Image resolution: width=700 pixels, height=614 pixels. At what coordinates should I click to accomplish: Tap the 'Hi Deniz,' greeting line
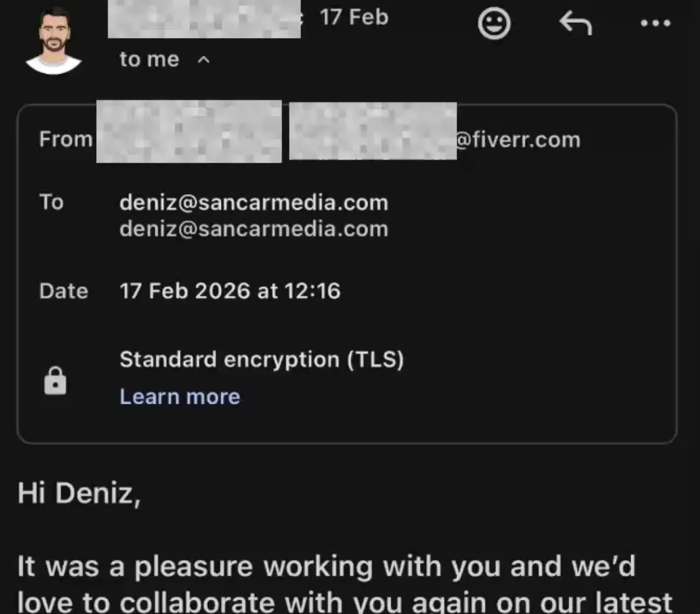(x=79, y=493)
